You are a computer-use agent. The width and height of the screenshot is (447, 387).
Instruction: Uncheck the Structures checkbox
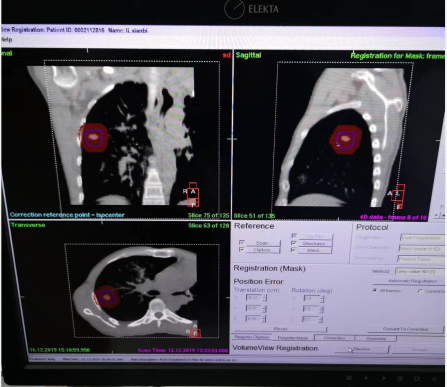293,243
